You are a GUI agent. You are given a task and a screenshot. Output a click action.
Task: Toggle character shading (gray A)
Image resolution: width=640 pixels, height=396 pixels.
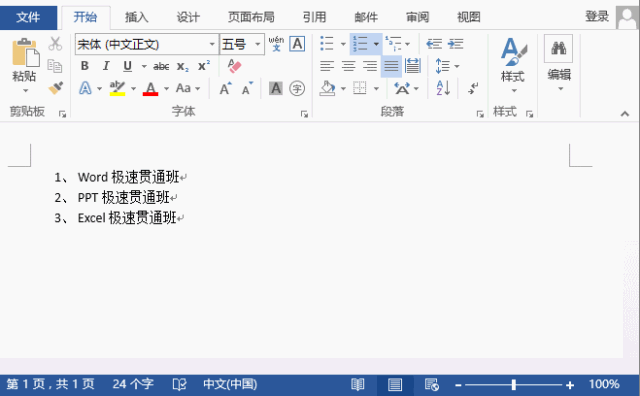pos(276,88)
